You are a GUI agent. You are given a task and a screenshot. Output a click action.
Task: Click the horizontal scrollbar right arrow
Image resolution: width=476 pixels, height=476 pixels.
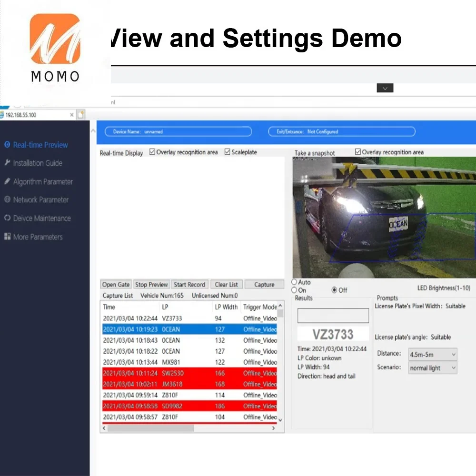tap(274, 428)
